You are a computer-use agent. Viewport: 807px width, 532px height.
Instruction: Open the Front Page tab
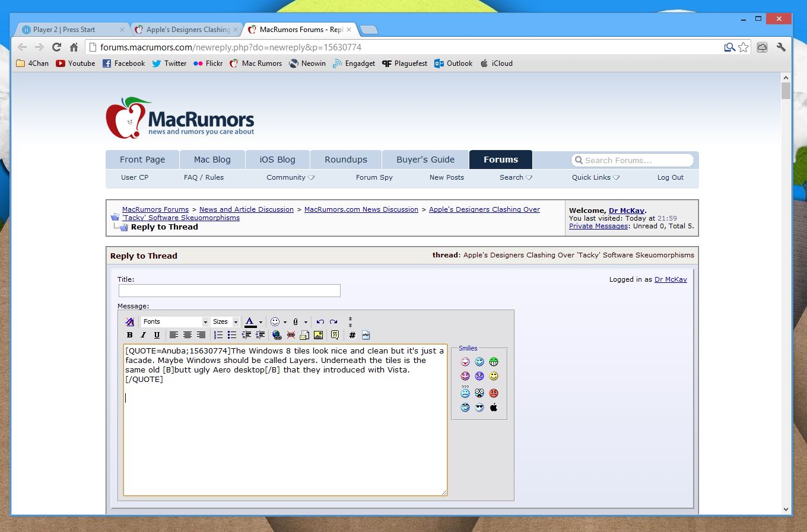point(142,160)
